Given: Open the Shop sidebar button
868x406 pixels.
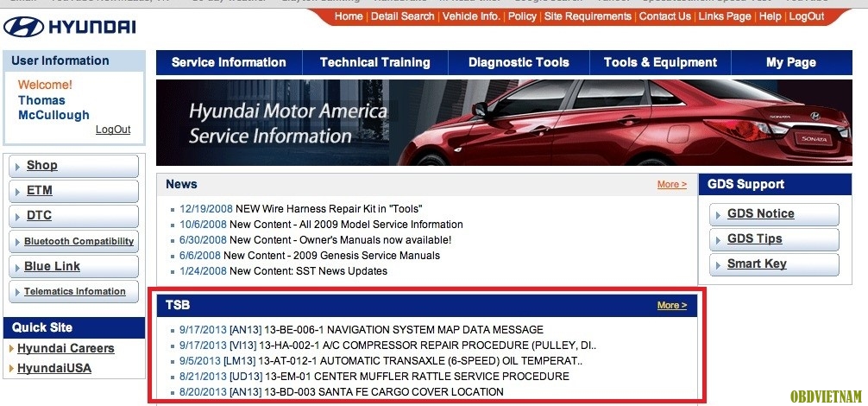Looking at the screenshot, I should pyautogui.click(x=73, y=166).
